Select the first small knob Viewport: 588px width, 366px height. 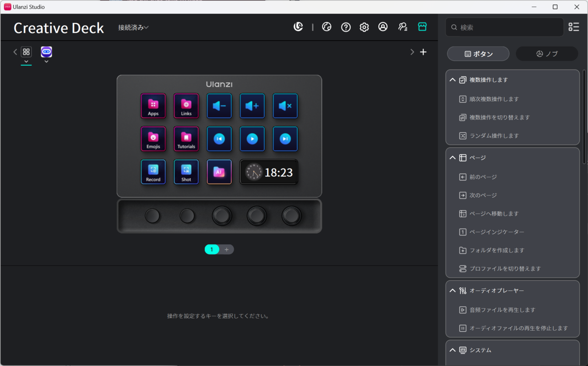click(x=152, y=216)
